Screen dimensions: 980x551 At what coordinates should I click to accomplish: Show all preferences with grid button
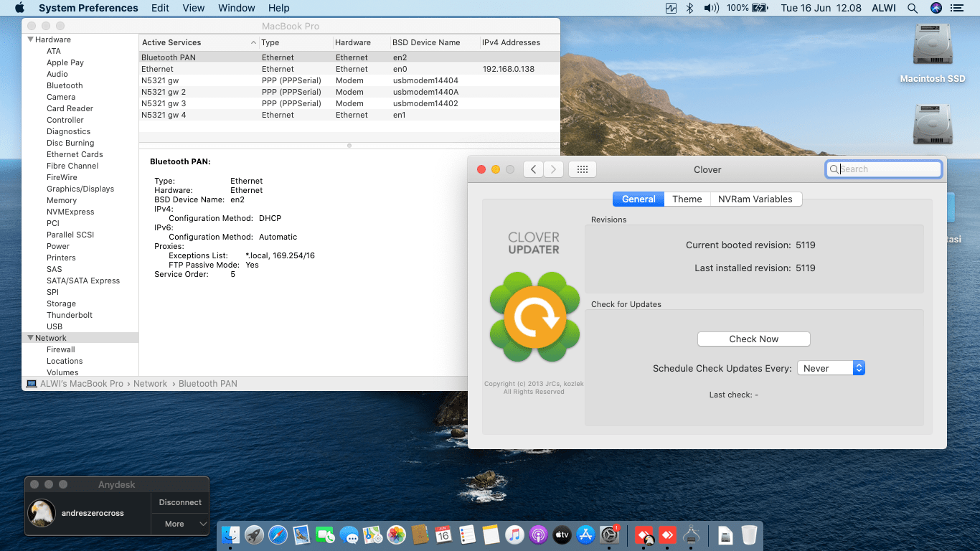583,169
